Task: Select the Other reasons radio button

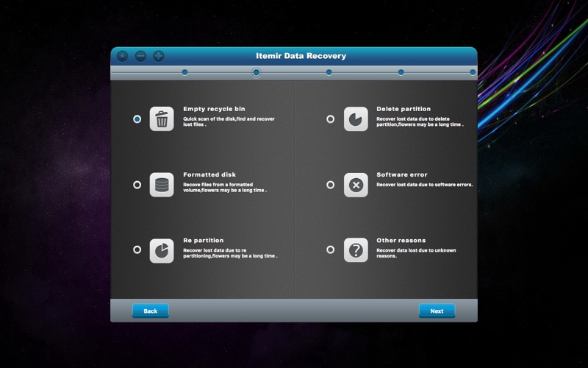Action: pyautogui.click(x=330, y=250)
